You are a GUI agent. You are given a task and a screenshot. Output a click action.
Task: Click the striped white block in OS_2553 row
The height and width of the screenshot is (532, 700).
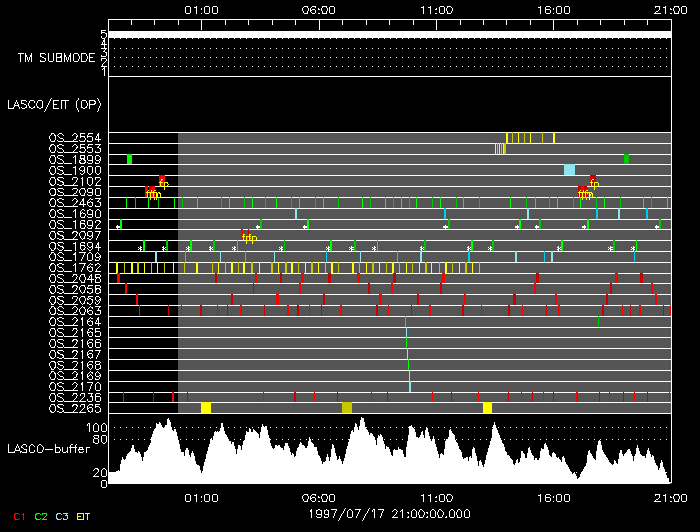[x=500, y=148]
